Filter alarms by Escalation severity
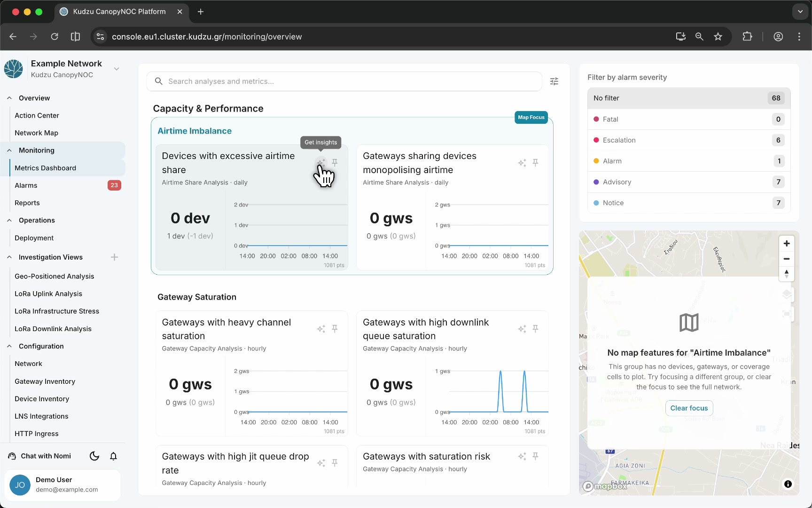Screen dimensions: 812x508 [x=689, y=140]
